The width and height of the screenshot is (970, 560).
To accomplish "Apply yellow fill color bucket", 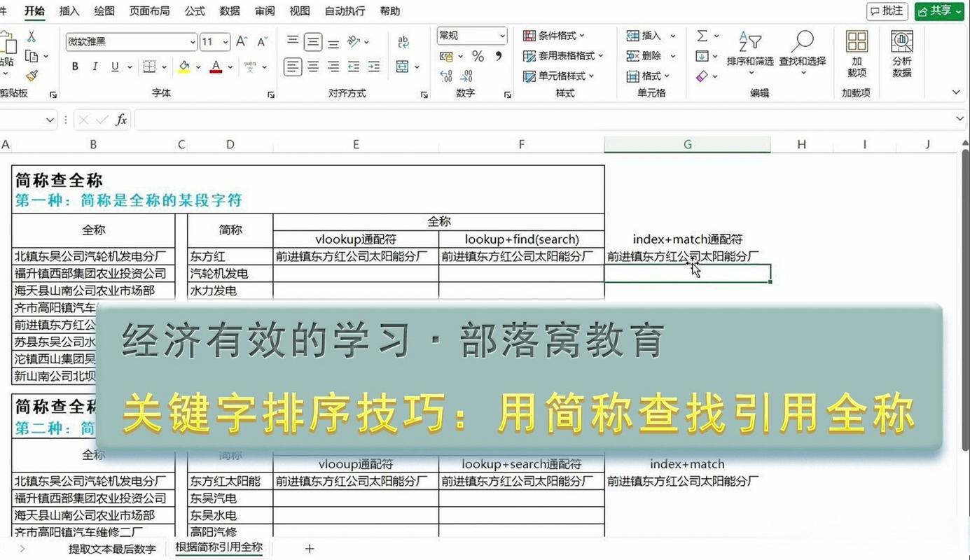I will [x=184, y=66].
